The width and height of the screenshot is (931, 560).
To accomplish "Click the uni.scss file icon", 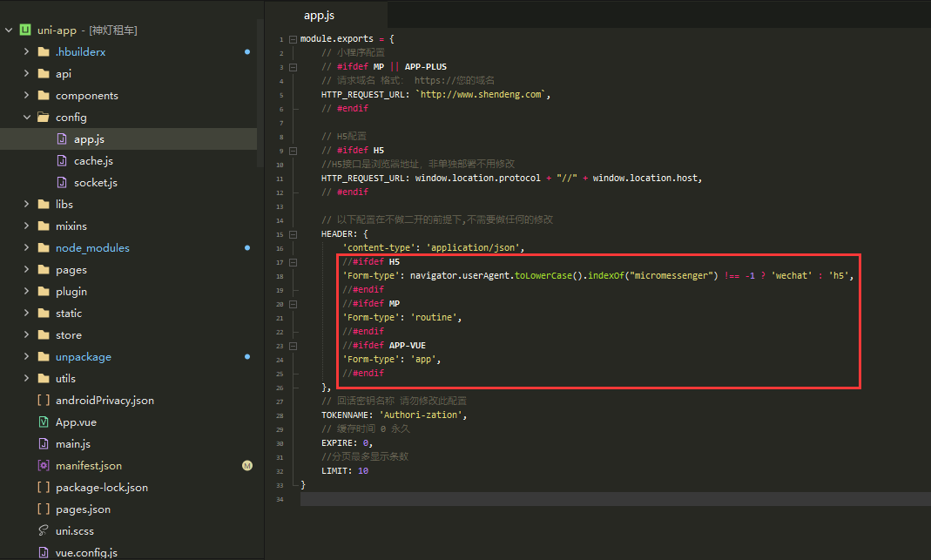I will pos(43,531).
